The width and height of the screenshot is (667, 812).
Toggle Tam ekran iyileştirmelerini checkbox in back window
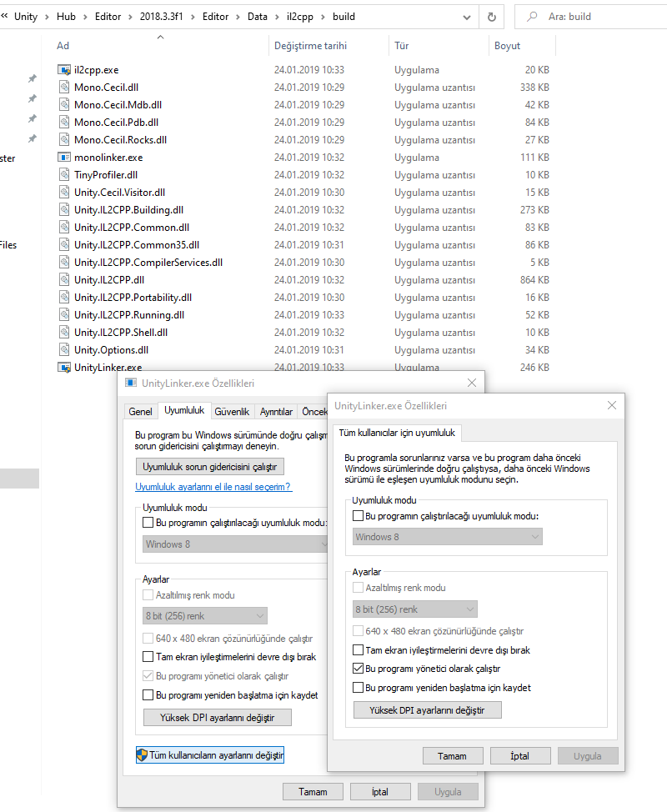tap(148, 657)
